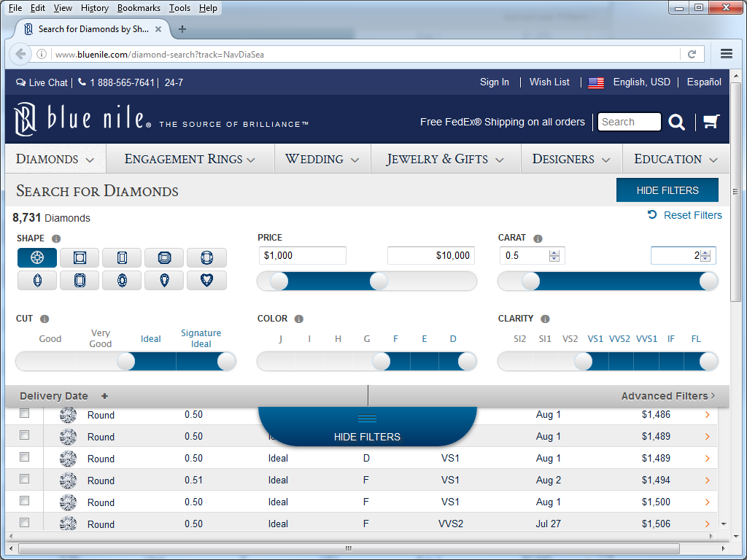Pick the Oval diamond shape
Screen dimensions: 747x560
tap(122, 281)
